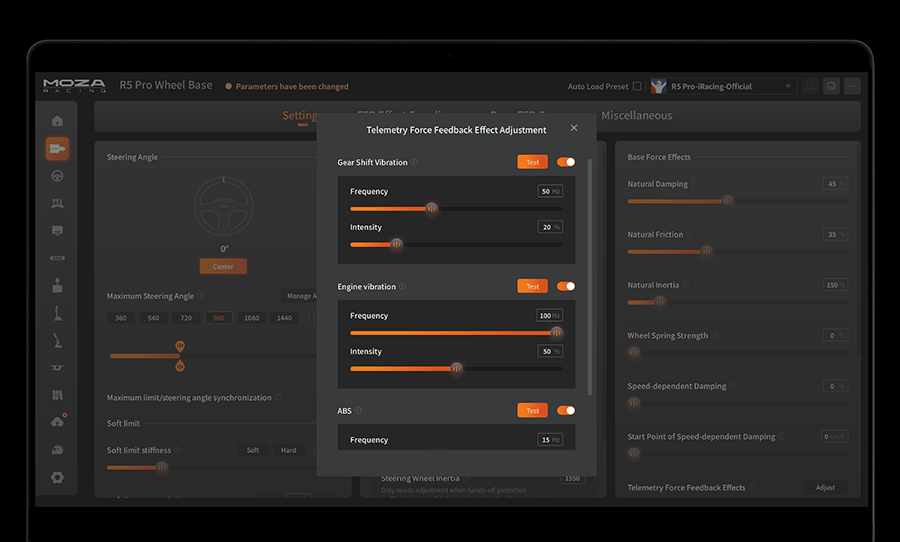The width and height of the screenshot is (900, 542).
Task: Open the H-pattern shifter icon in sidebar
Action: (x=57, y=285)
